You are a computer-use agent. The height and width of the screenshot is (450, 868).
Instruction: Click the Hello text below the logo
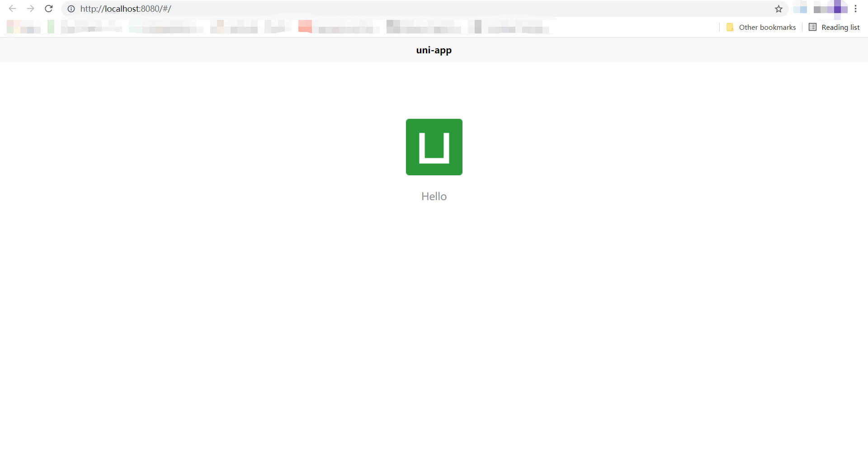[x=434, y=196]
